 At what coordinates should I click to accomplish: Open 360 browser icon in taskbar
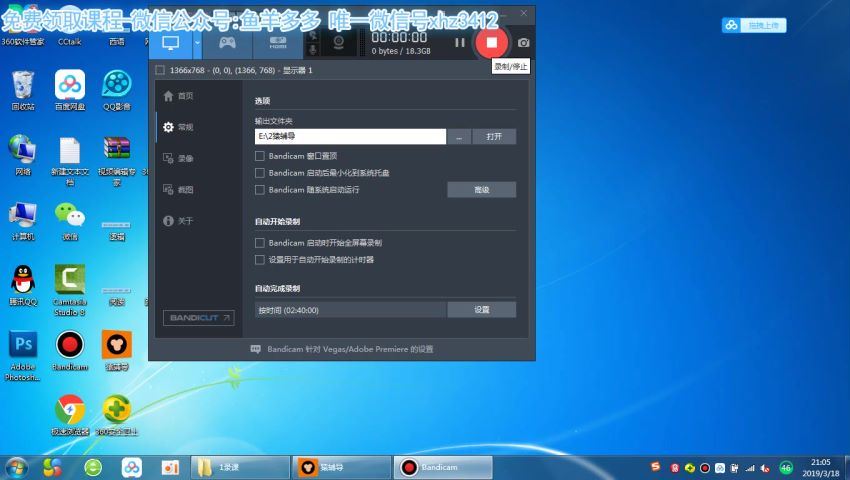point(93,467)
